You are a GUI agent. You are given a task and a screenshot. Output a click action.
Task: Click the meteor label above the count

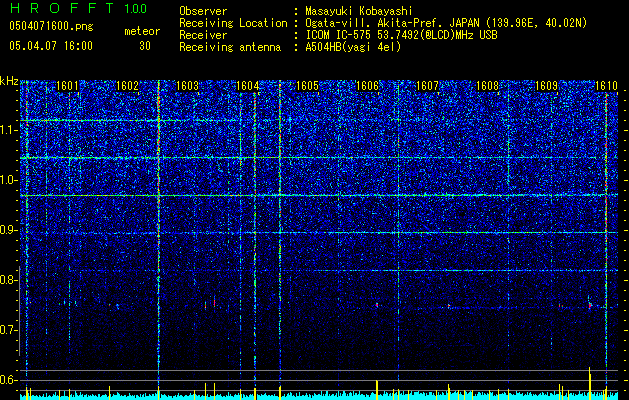[x=142, y=31]
